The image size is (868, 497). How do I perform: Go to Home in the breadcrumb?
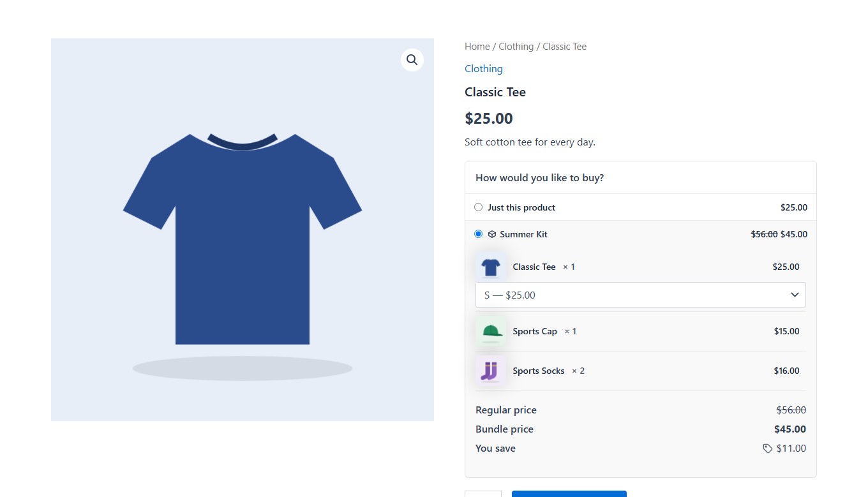coord(477,47)
